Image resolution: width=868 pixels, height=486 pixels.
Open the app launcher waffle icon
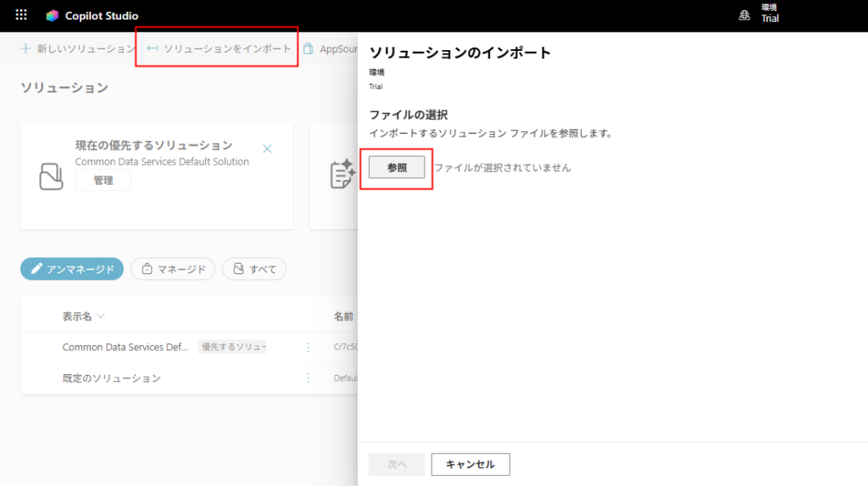[x=21, y=15]
